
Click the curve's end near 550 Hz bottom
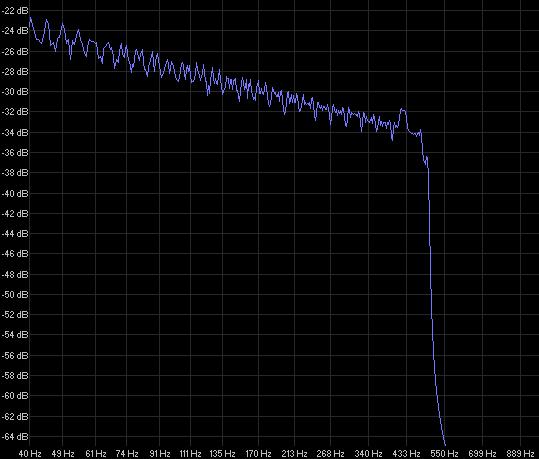(x=445, y=445)
